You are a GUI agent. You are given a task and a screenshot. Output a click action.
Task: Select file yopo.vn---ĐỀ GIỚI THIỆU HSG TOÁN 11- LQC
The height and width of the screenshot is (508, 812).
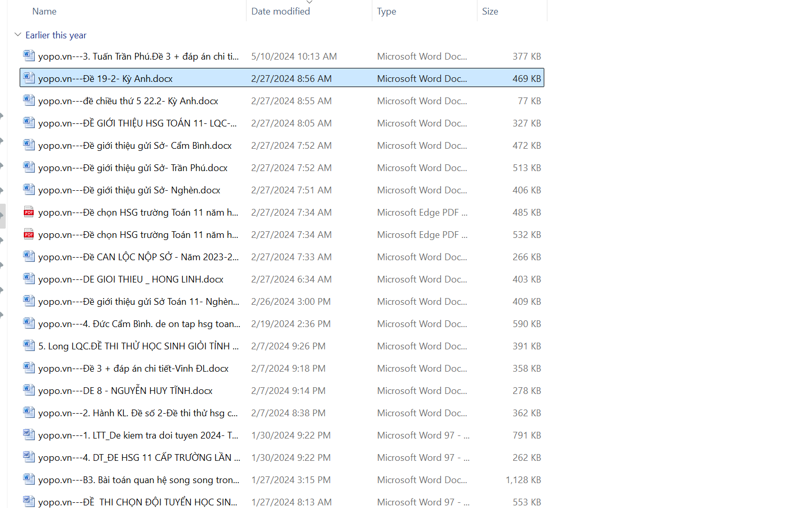[137, 123]
